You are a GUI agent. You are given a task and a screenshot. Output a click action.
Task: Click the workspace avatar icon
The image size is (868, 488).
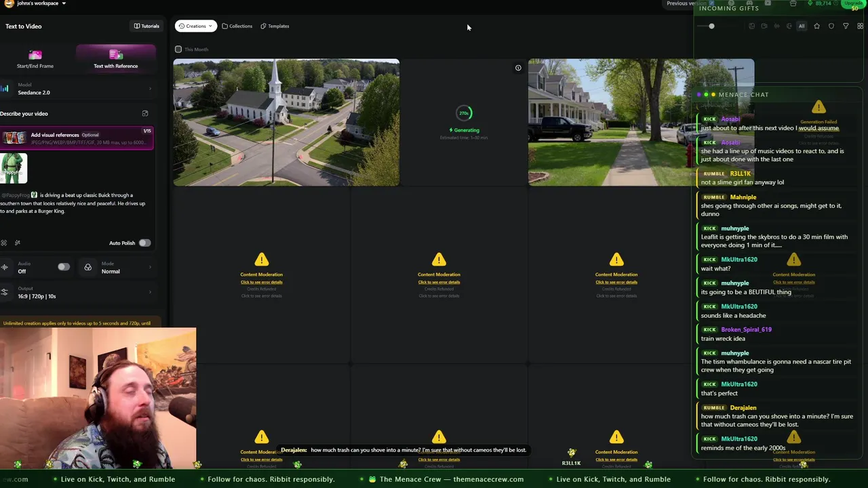click(x=9, y=3)
